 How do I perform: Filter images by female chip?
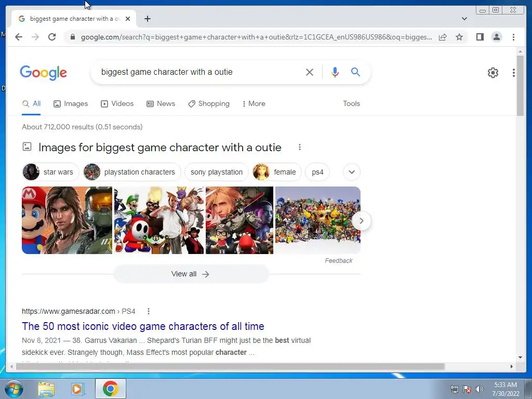[277, 172]
